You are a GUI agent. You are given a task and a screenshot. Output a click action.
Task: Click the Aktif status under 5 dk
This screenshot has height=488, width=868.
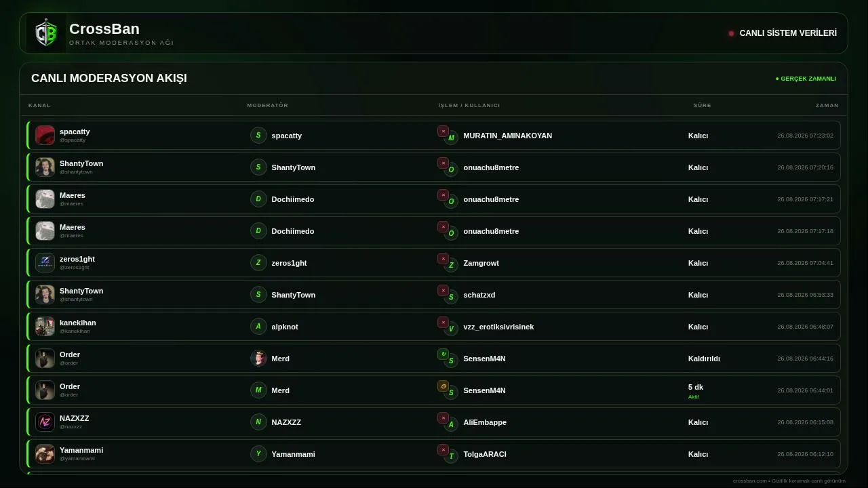[x=694, y=397]
